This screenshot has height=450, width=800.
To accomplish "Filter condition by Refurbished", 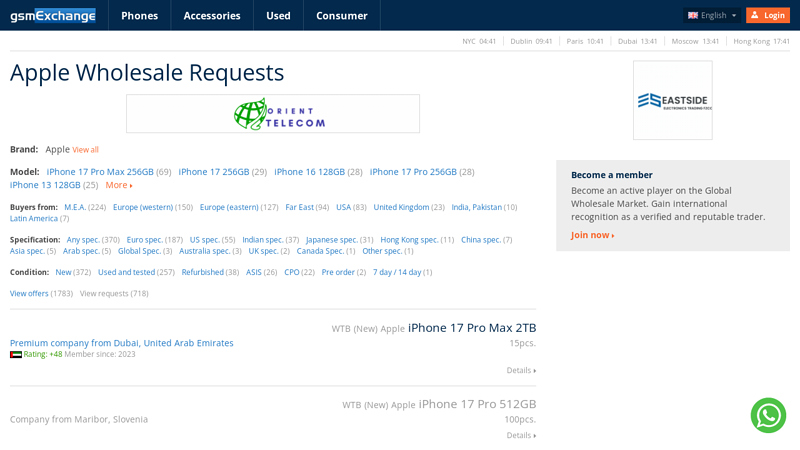I will click(x=203, y=272).
